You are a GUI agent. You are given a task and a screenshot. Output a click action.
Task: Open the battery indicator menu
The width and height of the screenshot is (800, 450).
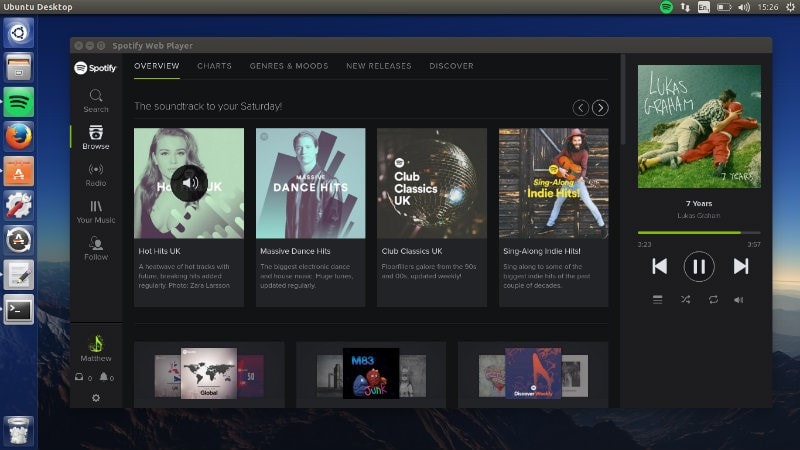[x=724, y=7]
